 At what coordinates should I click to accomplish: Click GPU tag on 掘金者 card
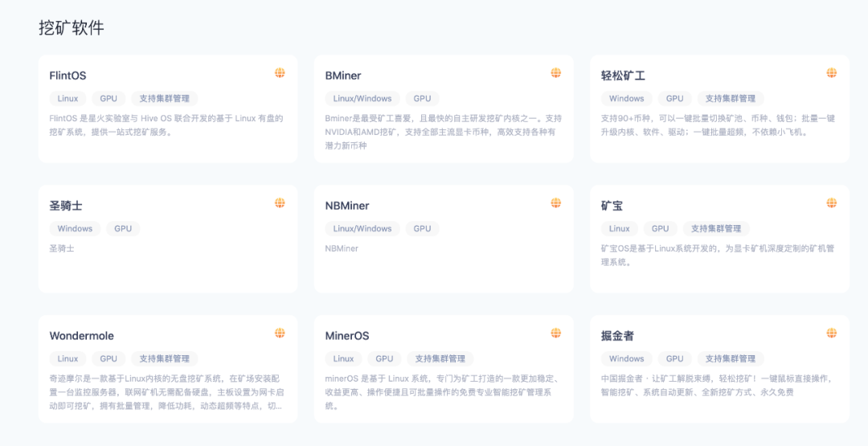point(675,358)
